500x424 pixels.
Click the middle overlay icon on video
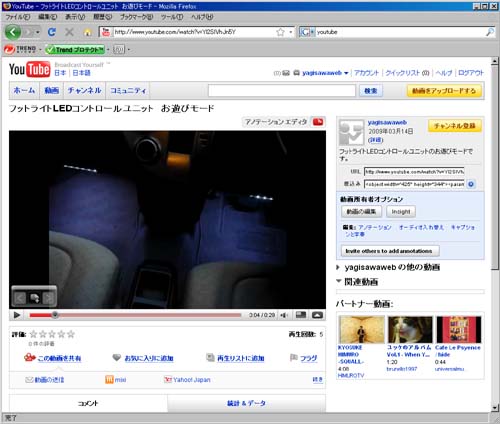(x=34, y=298)
